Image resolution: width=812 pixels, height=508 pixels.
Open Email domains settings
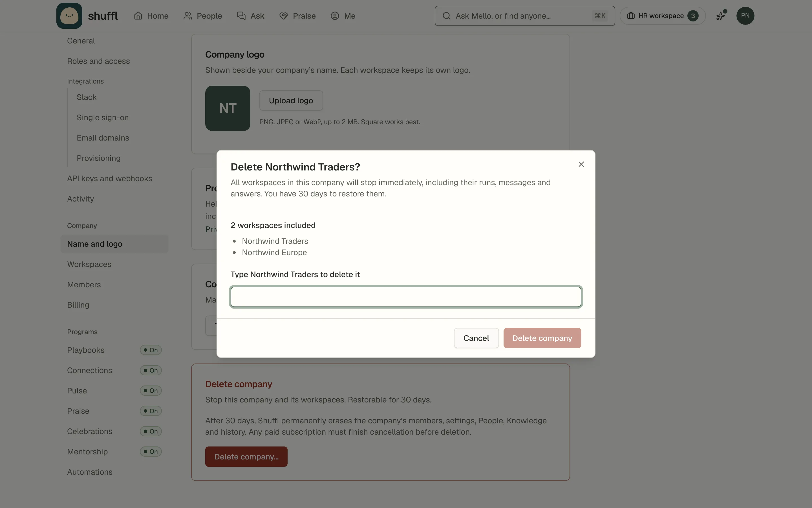click(x=103, y=138)
